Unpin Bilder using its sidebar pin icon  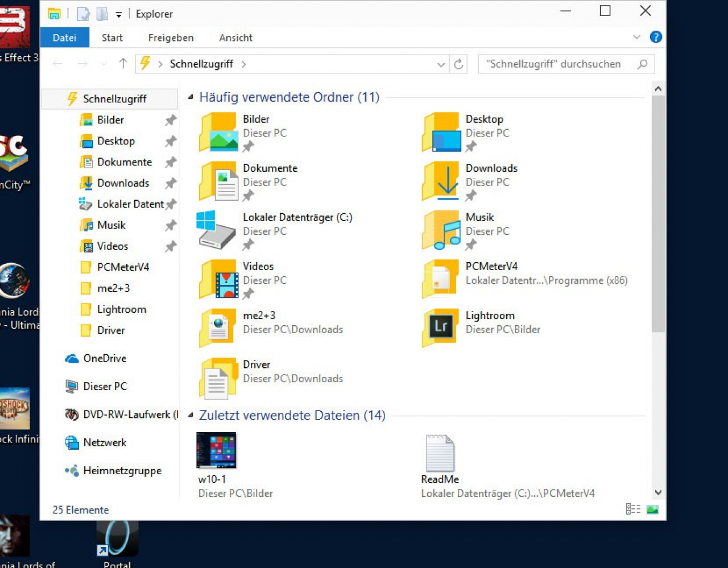click(x=171, y=120)
